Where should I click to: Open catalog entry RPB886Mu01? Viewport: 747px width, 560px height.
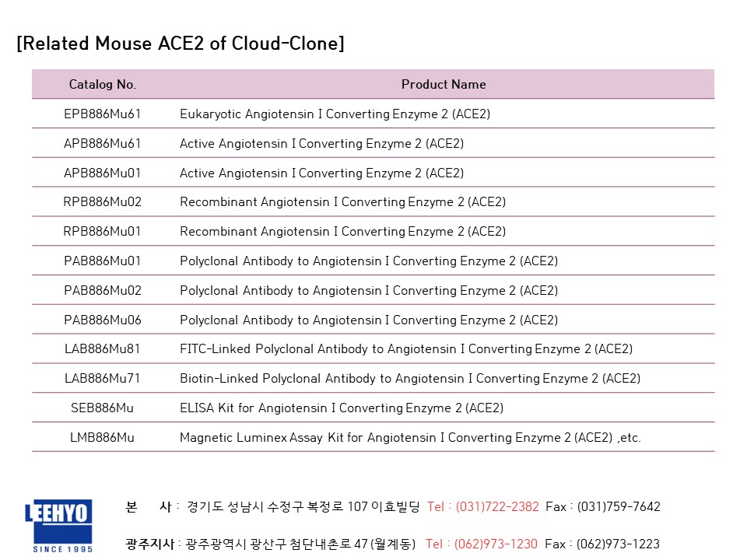coord(102,232)
